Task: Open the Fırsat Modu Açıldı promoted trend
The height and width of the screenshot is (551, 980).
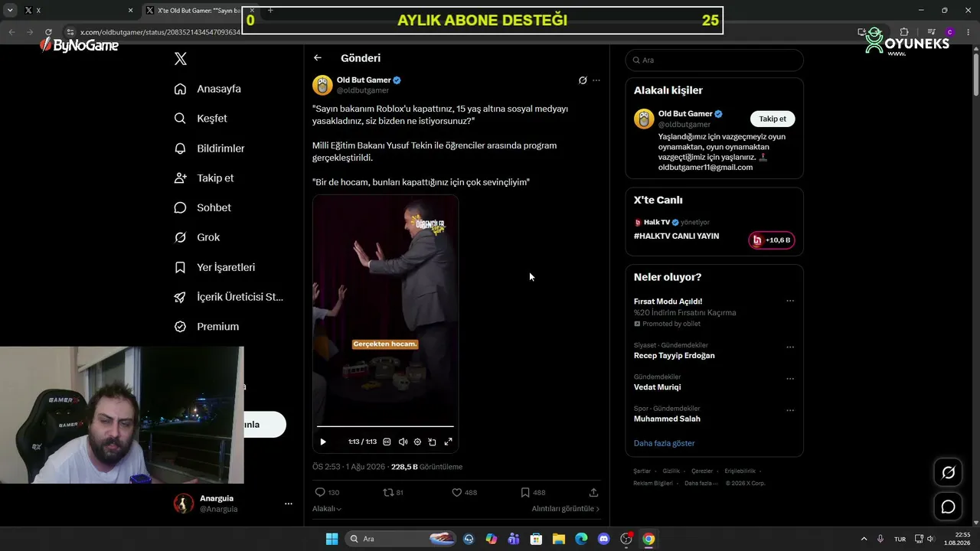Action: 668,302
